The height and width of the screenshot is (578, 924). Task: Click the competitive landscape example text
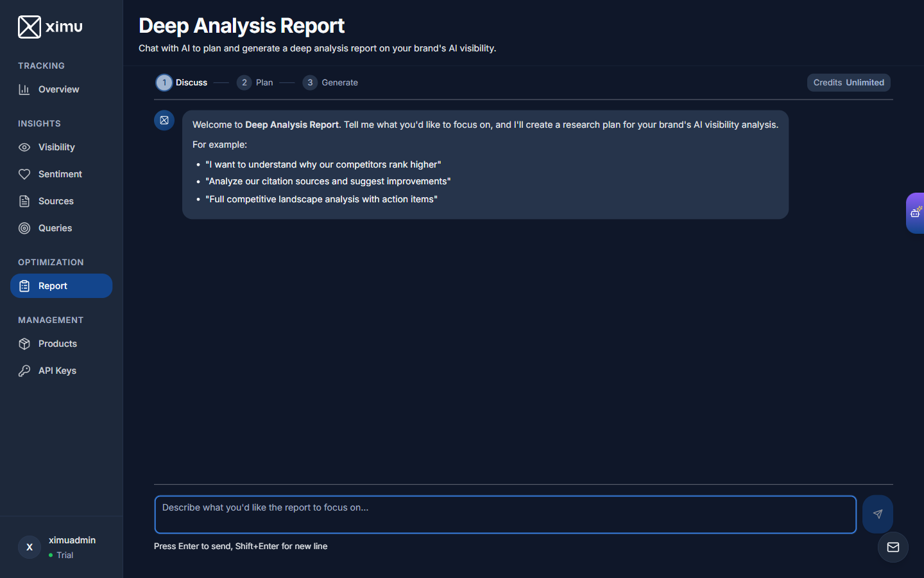[x=321, y=199]
